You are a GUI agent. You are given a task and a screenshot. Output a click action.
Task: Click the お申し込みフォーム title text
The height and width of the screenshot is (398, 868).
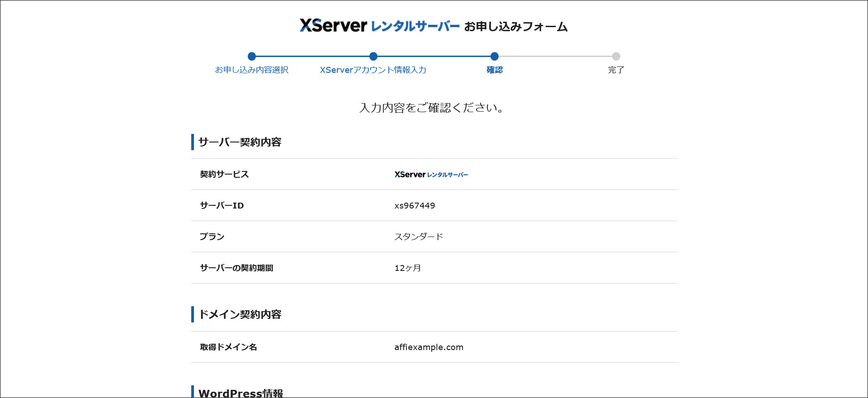516,27
